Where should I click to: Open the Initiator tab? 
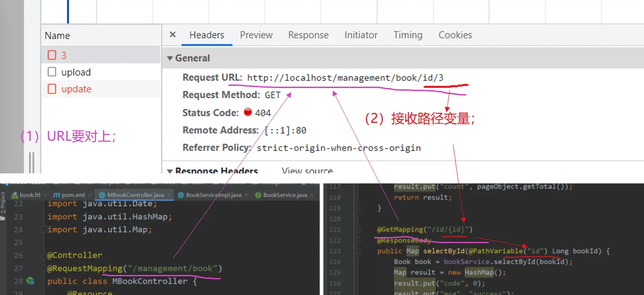pos(361,35)
